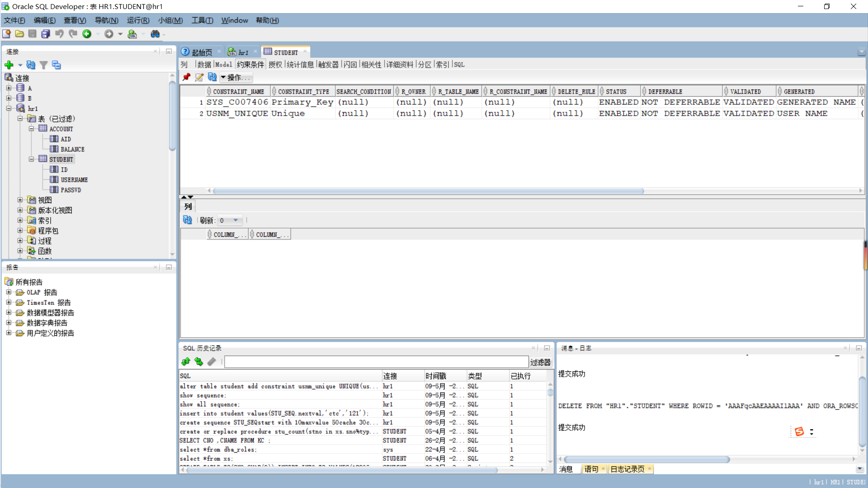Image resolution: width=868 pixels, height=488 pixels.
Task: Click the Save All toolbar icon
Action: point(46,34)
